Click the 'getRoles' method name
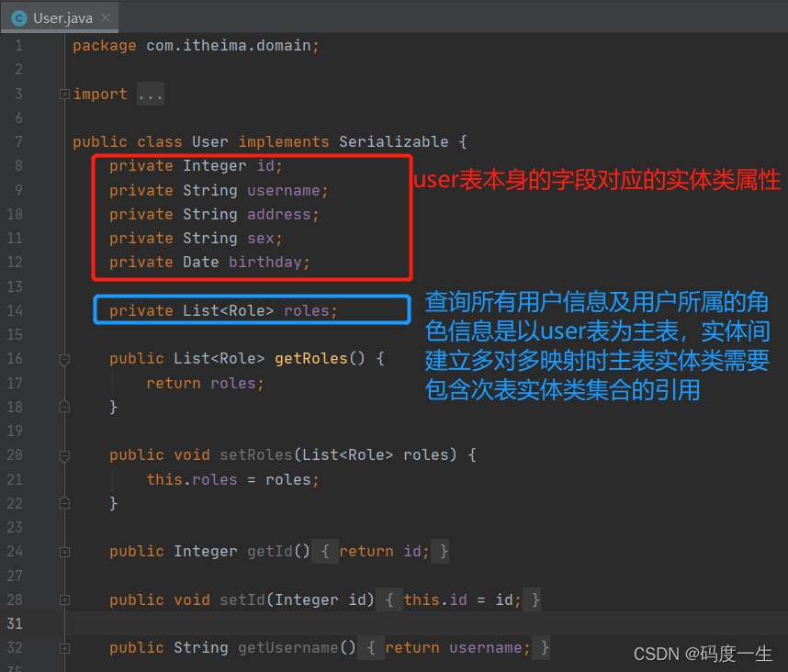The image size is (788, 672). pyautogui.click(x=311, y=359)
